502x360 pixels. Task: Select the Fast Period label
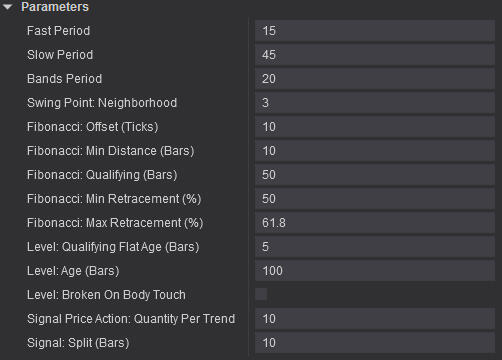(58, 31)
